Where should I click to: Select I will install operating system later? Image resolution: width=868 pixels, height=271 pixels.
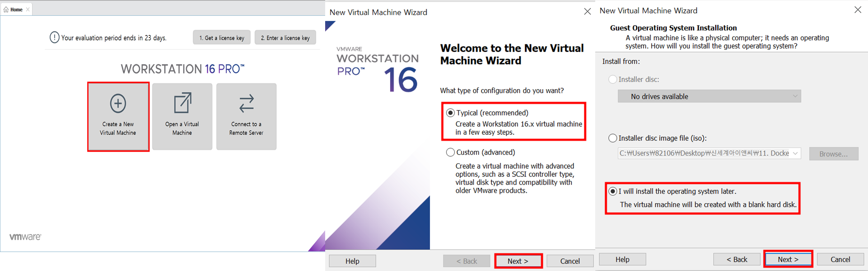[613, 191]
